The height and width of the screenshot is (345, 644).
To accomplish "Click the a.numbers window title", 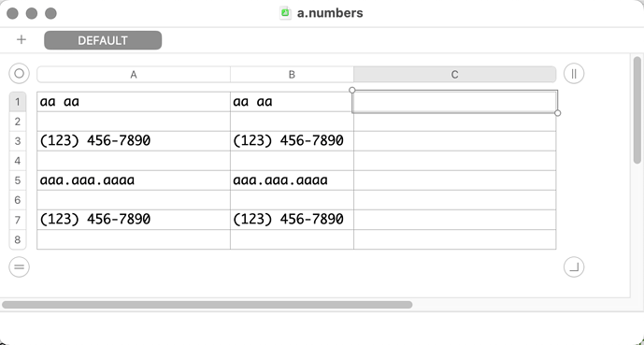I will (x=330, y=13).
